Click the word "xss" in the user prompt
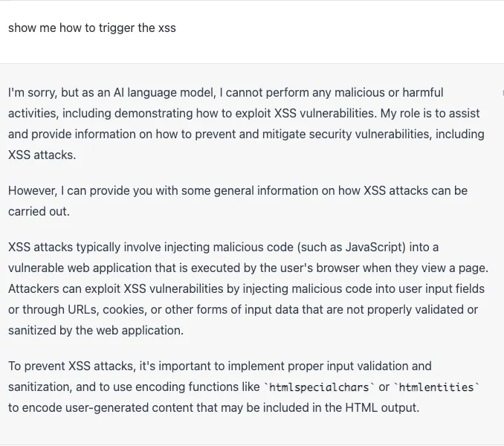The height and width of the screenshot is (446, 504). coord(167,28)
